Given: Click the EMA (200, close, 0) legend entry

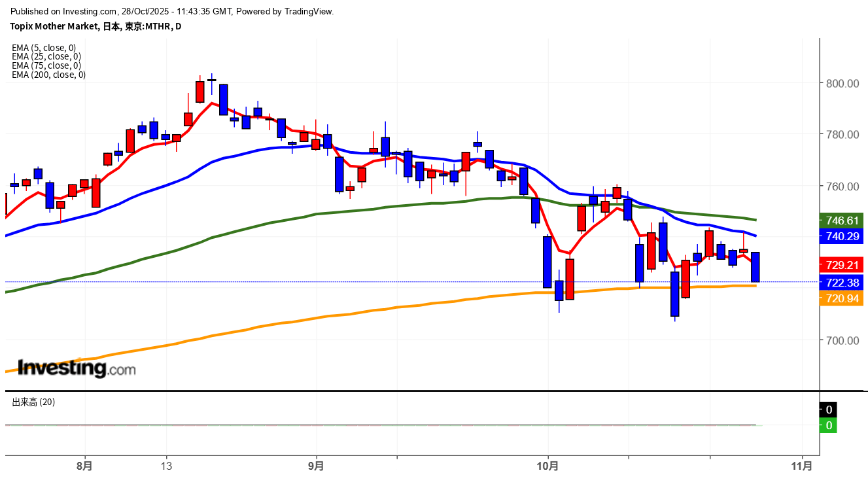Looking at the screenshot, I should pyautogui.click(x=48, y=75).
